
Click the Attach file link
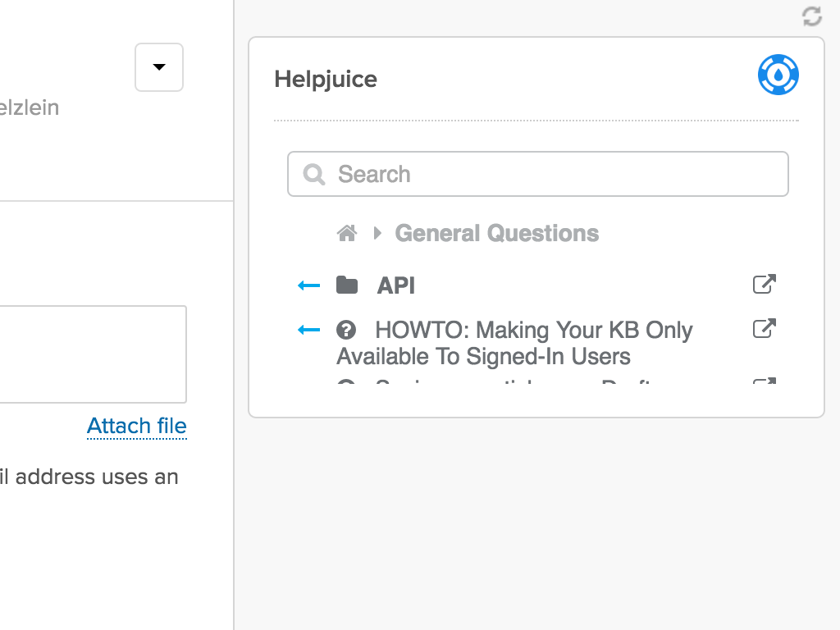click(137, 426)
